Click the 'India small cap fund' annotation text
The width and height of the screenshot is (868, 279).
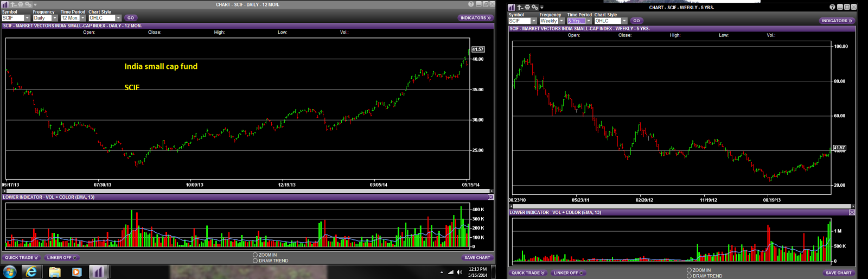(161, 66)
